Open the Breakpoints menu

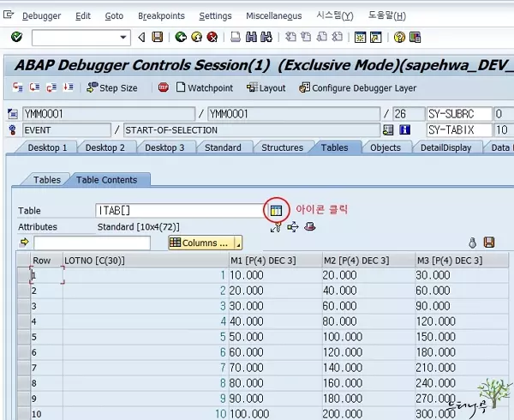(161, 15)
